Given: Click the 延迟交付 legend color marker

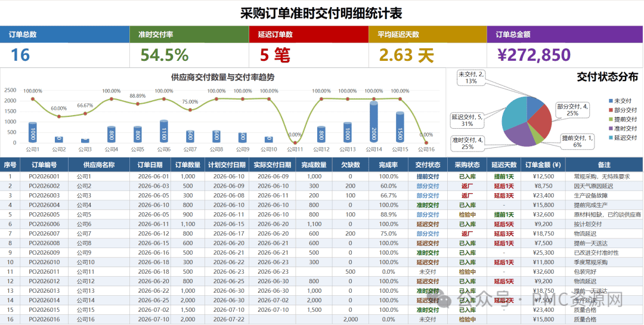Looking at the screenshot, I should [x=611, y=138].
